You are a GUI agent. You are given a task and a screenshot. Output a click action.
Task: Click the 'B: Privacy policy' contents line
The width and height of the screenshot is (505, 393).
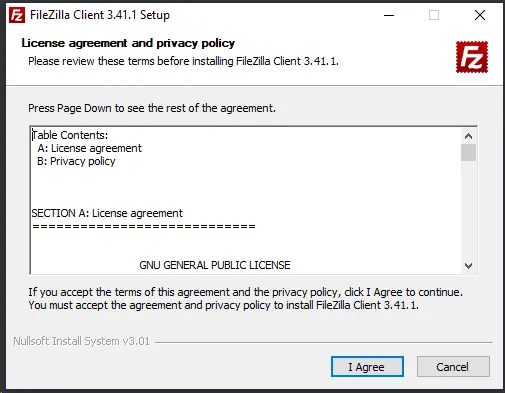pyautogui.click(x=76, y=161)
